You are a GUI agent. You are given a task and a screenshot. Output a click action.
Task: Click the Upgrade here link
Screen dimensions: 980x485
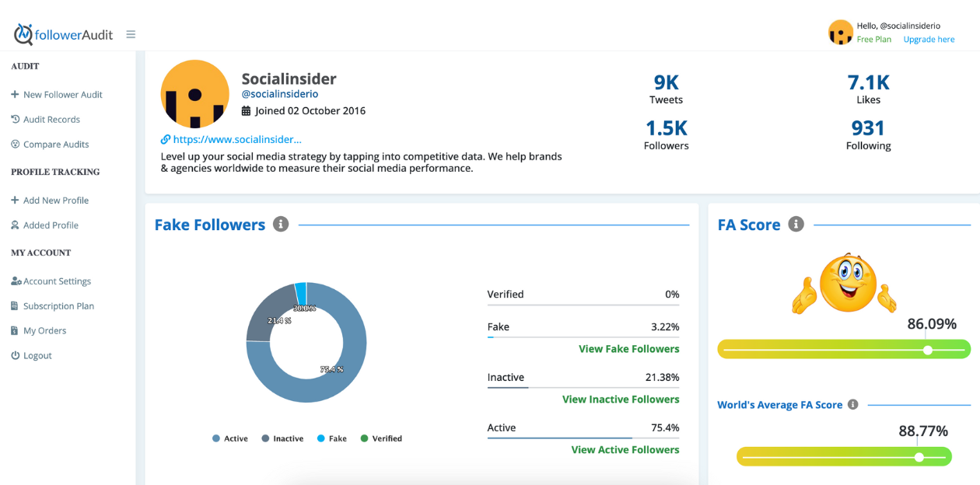pyautogui.click(x=929, y=39)
